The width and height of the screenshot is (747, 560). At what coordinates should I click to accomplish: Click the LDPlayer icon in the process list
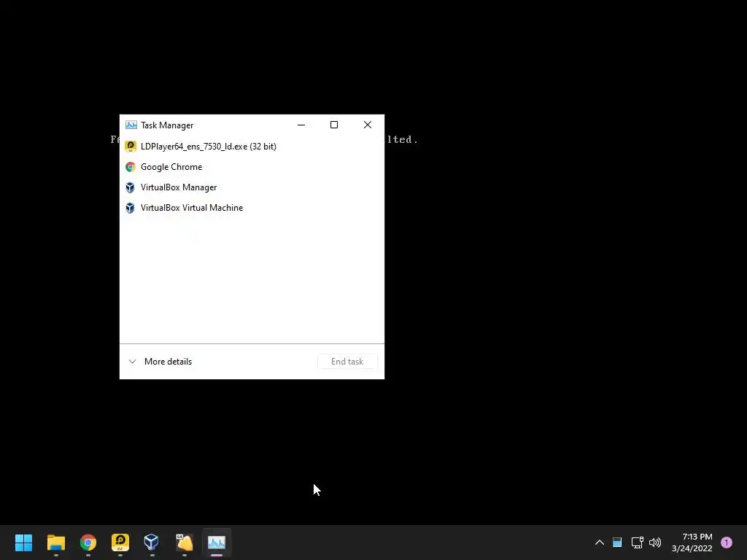tap(130, 146)
